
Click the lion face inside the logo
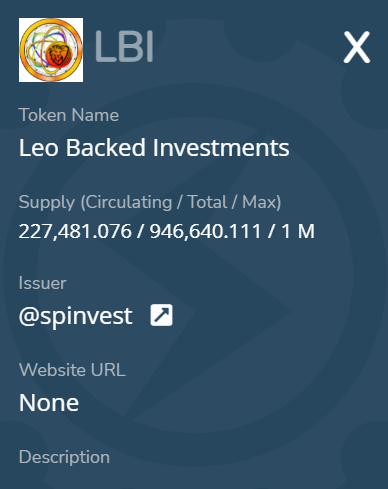(59, 55)
